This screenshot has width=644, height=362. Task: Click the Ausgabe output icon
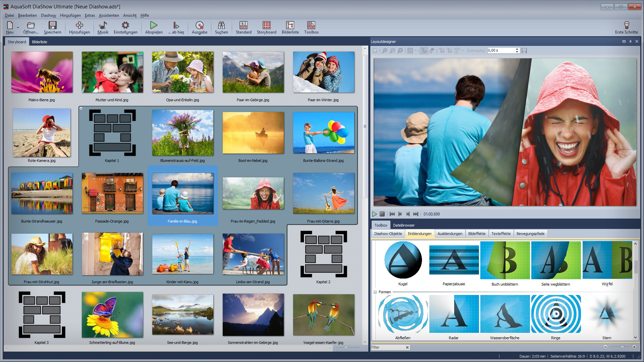click(x=199, y=25)
